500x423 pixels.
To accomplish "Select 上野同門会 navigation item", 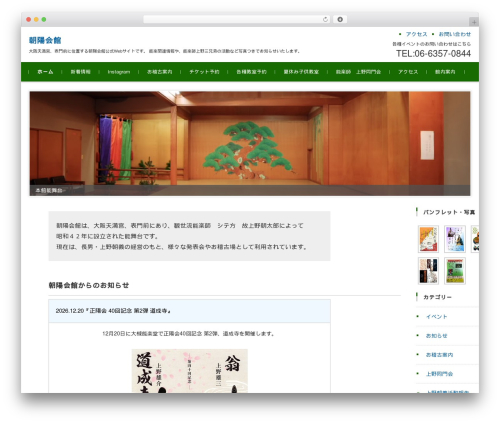I will click(x=358, y=72).
